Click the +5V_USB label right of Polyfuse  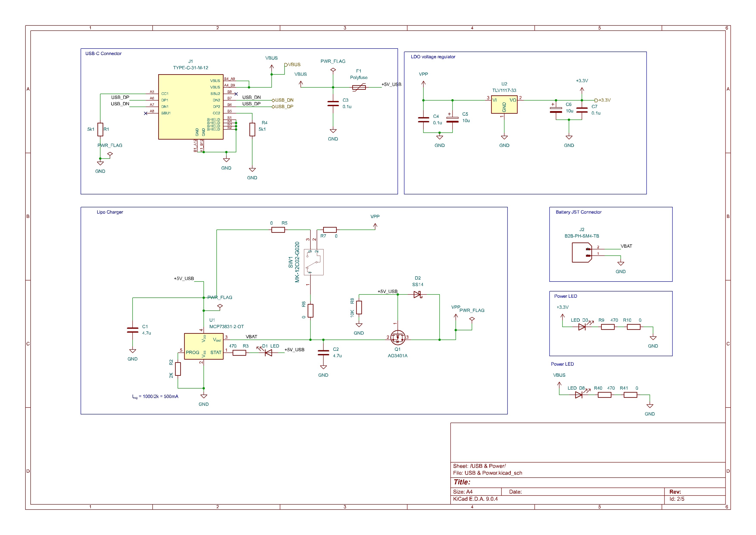pyautogui.click(x=391, y=85)
